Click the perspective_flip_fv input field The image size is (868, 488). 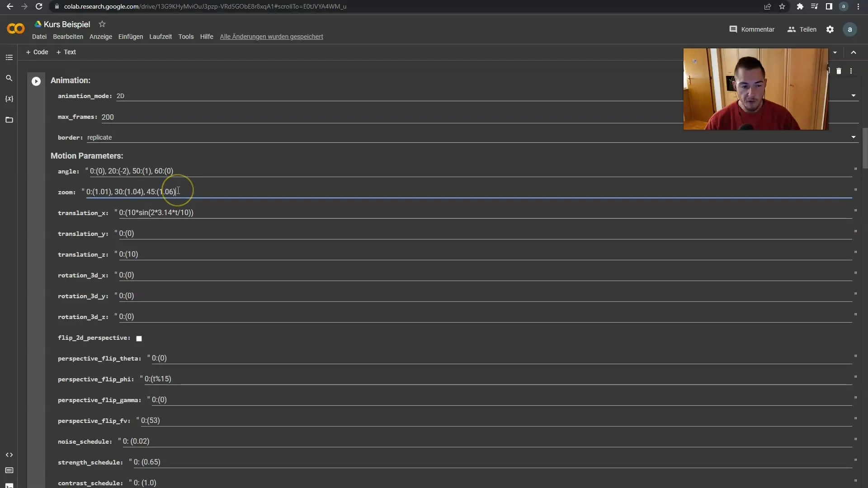pyautogui.click(x=496, y=420)
